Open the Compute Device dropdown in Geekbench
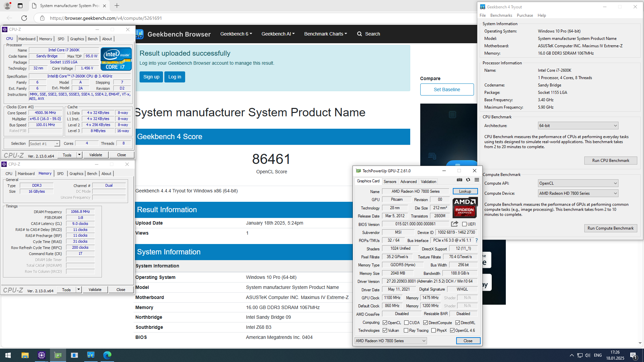This screenshot has width=644, height=362. click(578, 193)
